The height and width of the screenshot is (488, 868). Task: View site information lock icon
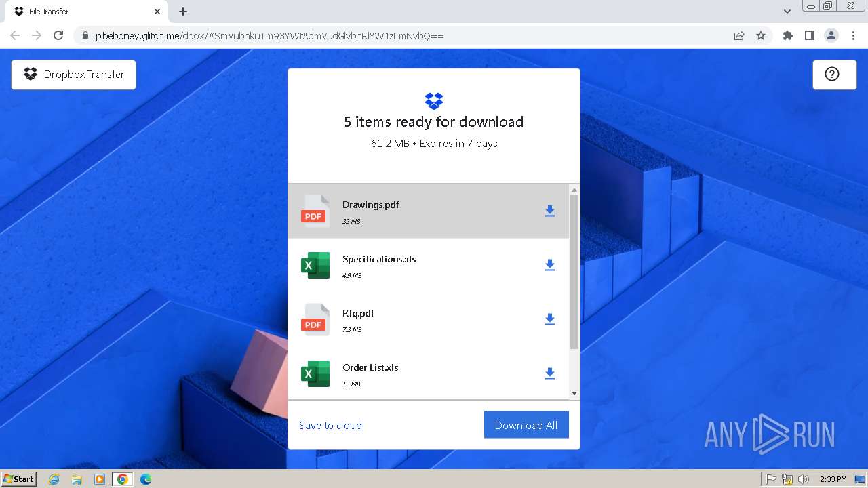(85, 35)
